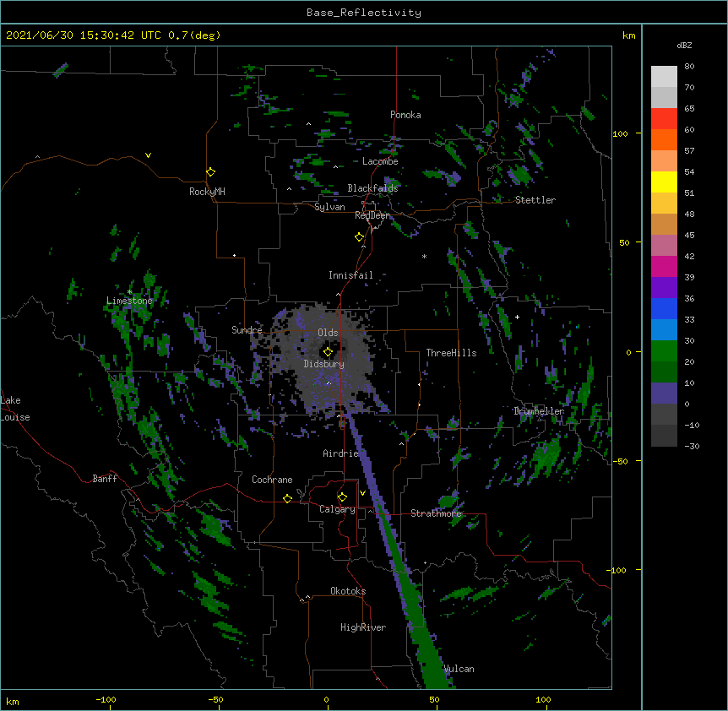Select the Lacombe map label

coord(380,161)
